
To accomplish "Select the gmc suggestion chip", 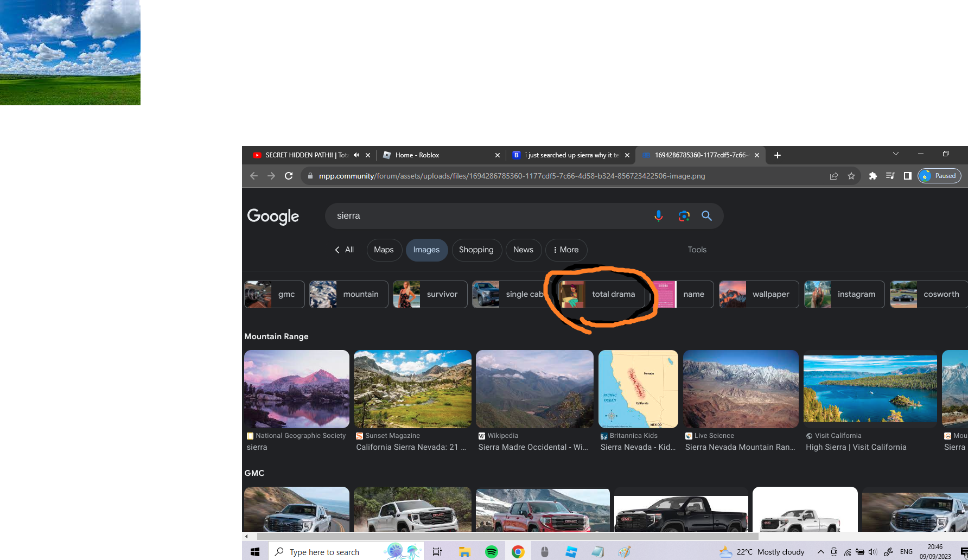I will click(x=274, y=294).
